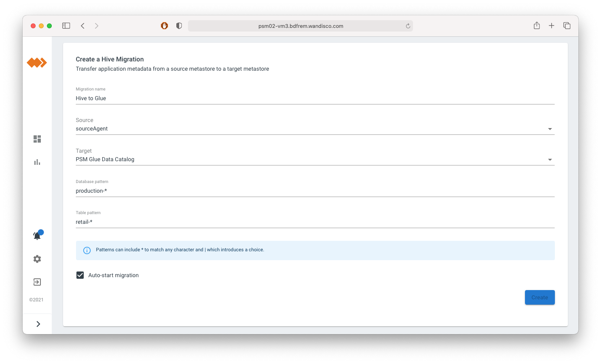Click the browser share icon
Image resolution: width=601 pixels, height=364 pixels.
tap(537, 26)
